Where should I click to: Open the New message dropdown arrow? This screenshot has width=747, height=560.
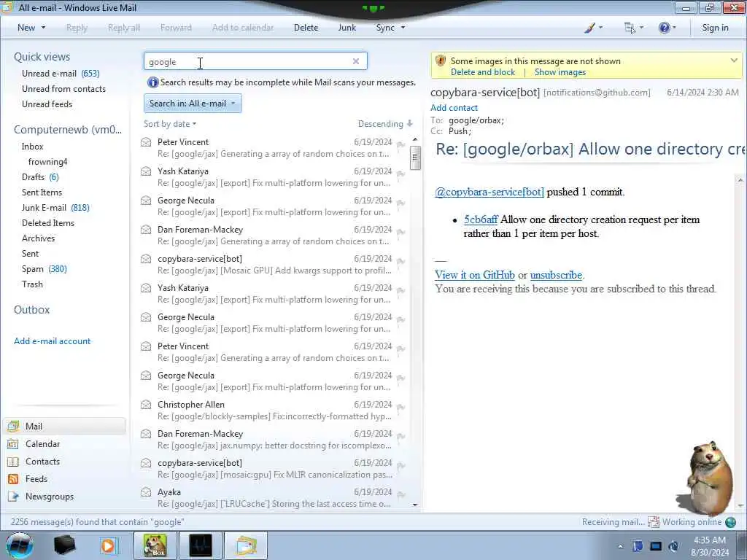[x=43, y=28]
